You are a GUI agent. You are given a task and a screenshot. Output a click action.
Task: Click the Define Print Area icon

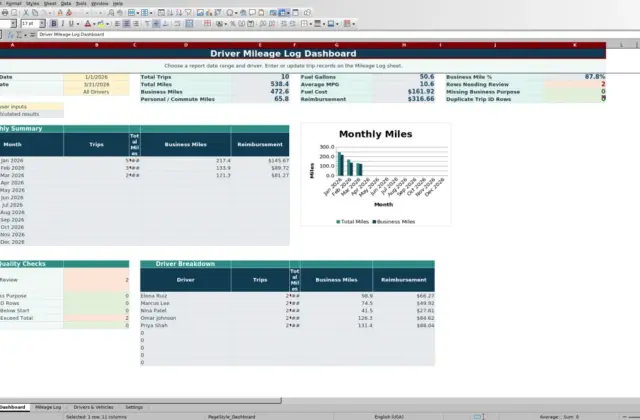pos(273,13)
